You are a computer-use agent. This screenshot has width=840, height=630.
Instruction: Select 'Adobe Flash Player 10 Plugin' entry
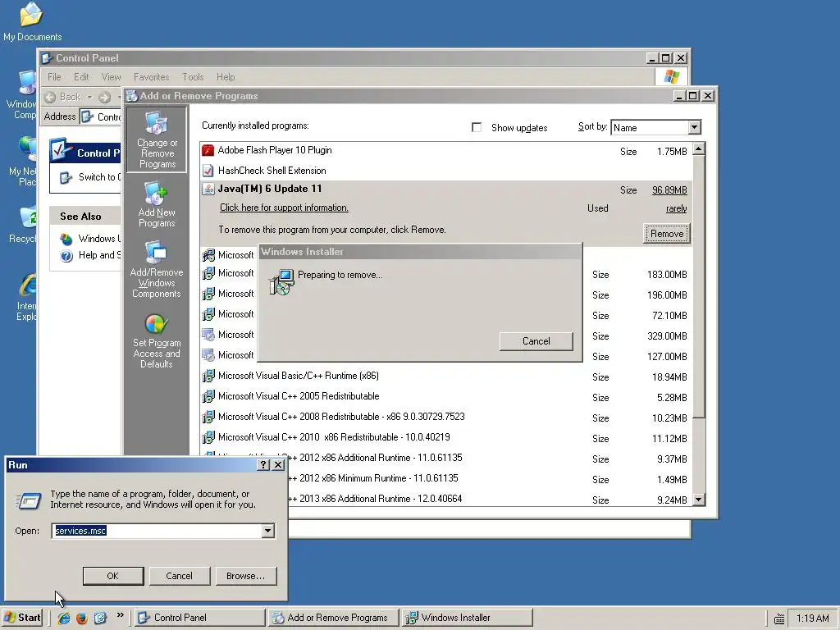pos(445,151)
